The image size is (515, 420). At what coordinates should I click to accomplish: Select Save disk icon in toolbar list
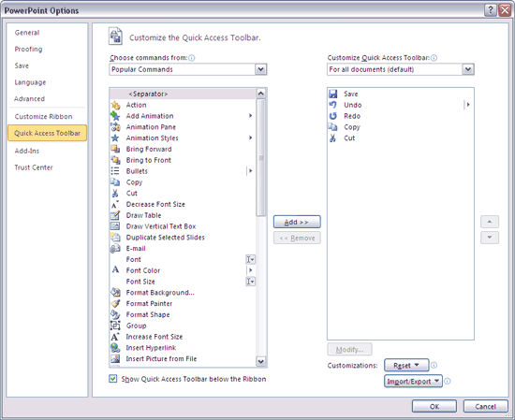[333, 94]
